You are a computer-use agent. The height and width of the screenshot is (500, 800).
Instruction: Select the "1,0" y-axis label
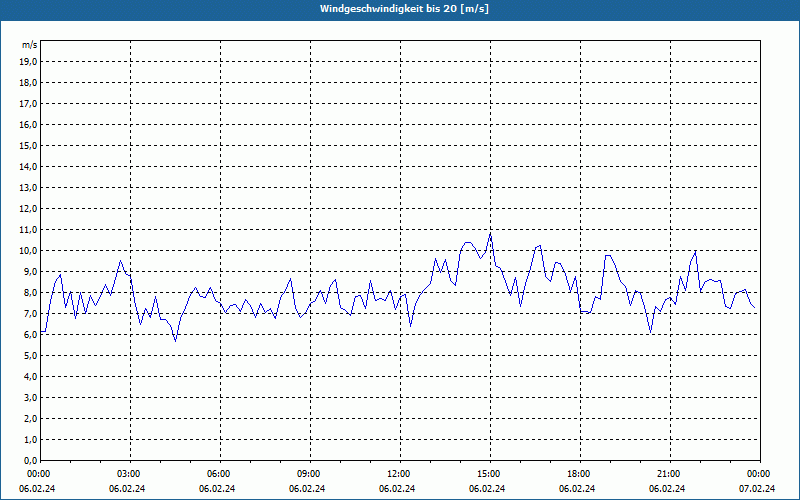tap(30, 440)
